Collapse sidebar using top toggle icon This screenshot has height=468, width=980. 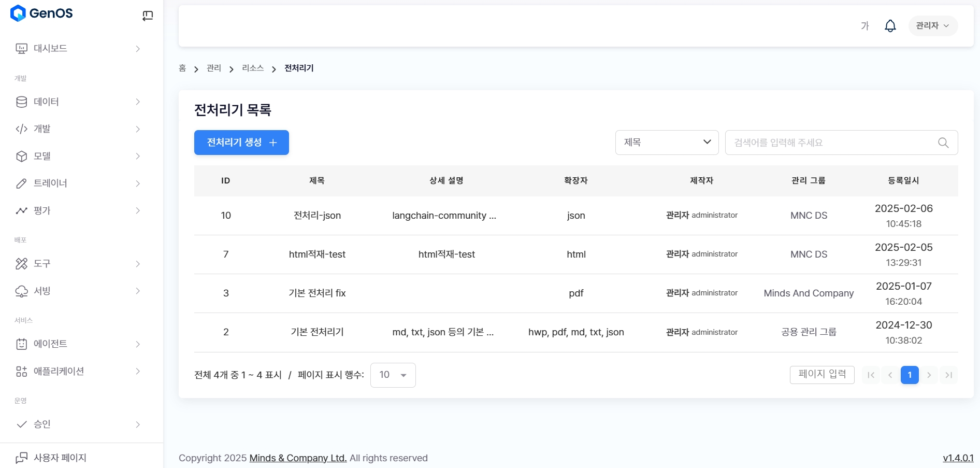click(148, 16)
